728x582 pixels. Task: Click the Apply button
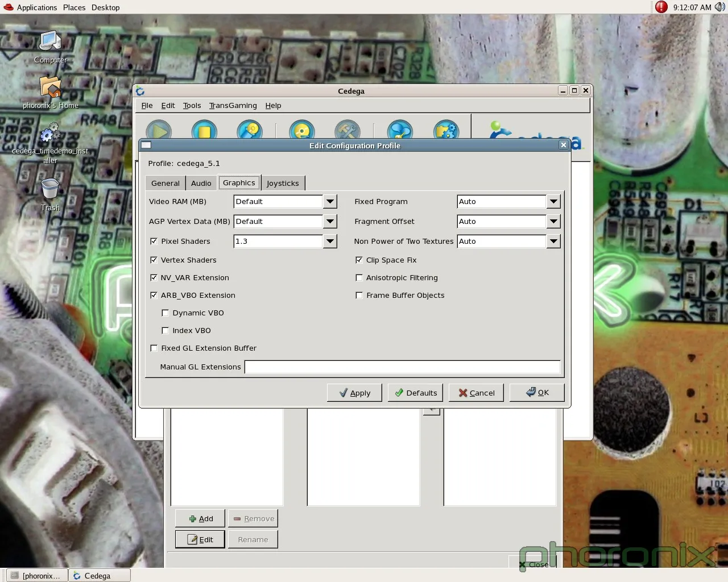coord(354,393)
